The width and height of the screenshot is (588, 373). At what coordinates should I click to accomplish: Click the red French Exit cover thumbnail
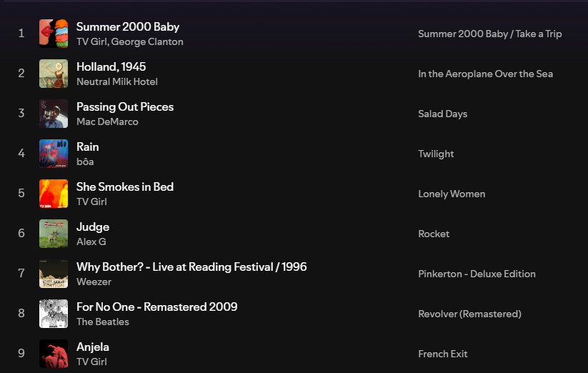pyautogui.click(x=54, y=354)
